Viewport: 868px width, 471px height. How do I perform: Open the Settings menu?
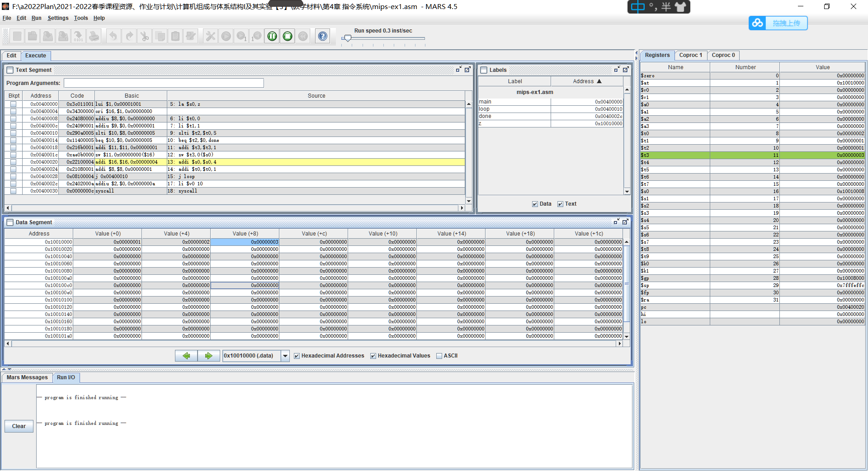click(x=58, y=18)
